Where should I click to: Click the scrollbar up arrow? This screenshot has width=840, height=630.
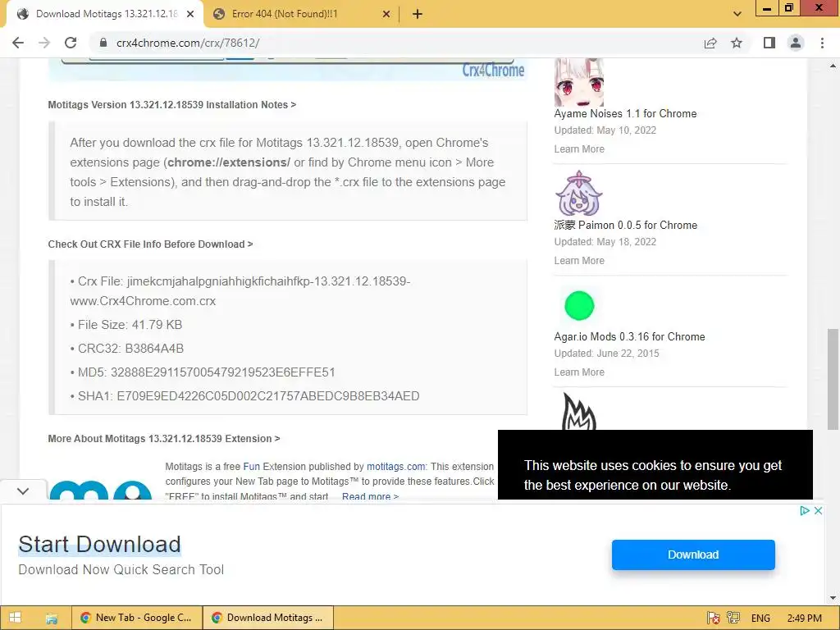pyautogui.click(x=833, y=66)
